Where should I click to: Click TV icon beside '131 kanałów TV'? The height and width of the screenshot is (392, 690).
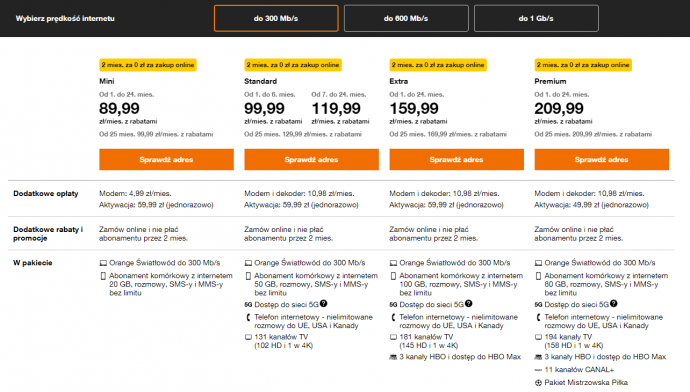(x=248, y=337)
